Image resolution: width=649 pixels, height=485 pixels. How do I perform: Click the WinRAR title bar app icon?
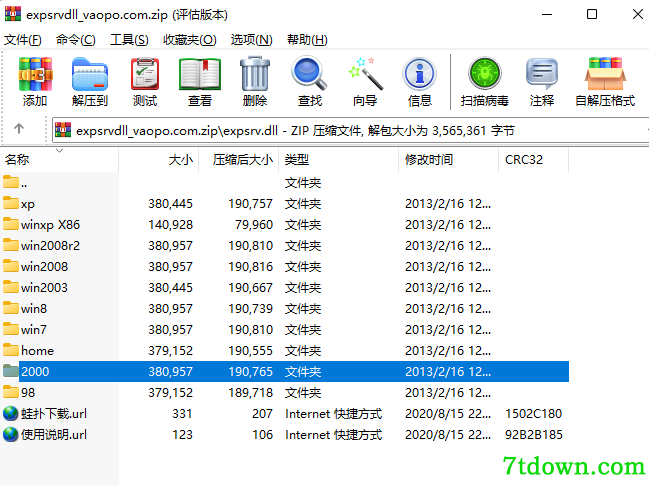pyautogui.click(x=12, y=14)
